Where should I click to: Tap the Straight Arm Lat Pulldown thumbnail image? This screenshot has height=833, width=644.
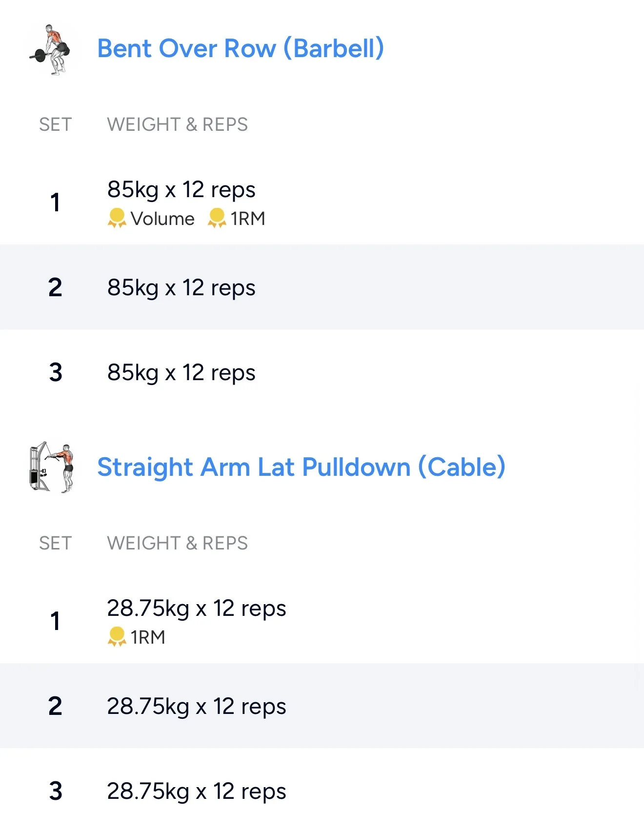(x=52, y=467)
